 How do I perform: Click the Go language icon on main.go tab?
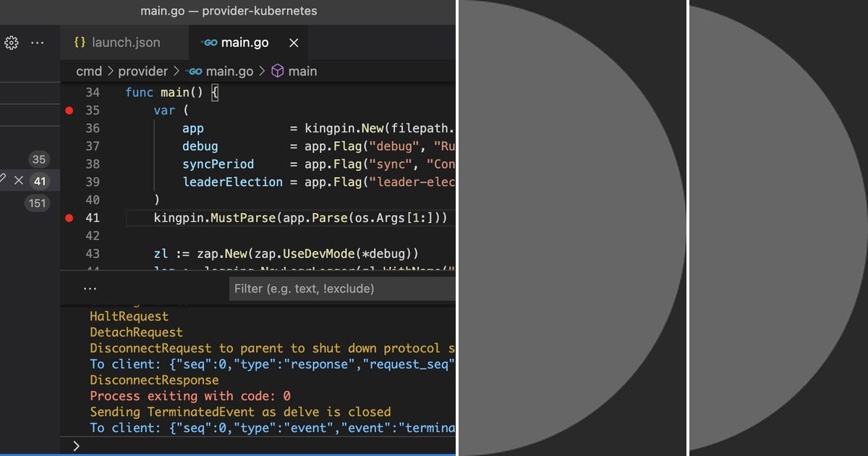208,42
